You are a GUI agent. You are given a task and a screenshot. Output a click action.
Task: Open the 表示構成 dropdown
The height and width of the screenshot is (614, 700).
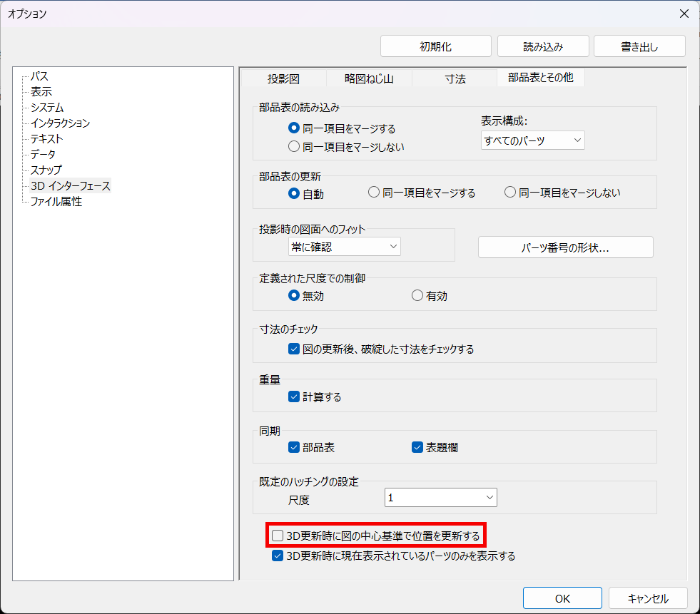[x=532, y=140]
